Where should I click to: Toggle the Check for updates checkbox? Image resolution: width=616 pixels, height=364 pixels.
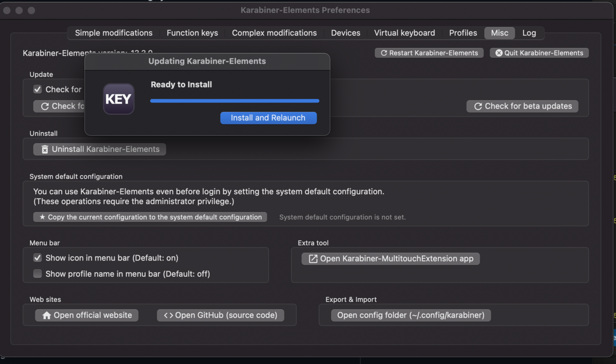click(37, 89)
